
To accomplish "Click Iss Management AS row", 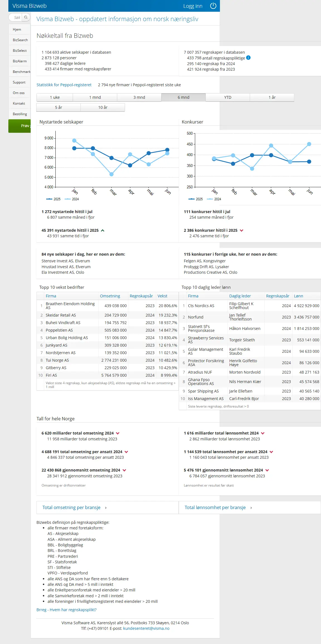I will pos(250,399).
